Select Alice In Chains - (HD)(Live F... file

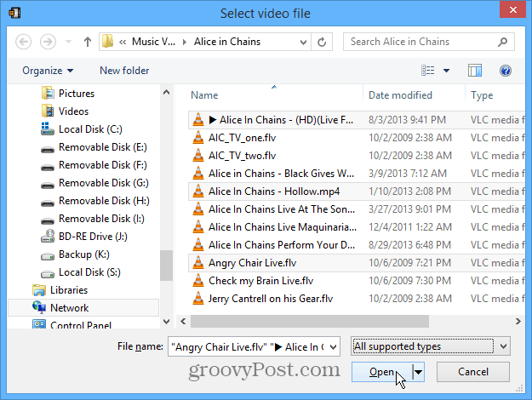point(357,120)
